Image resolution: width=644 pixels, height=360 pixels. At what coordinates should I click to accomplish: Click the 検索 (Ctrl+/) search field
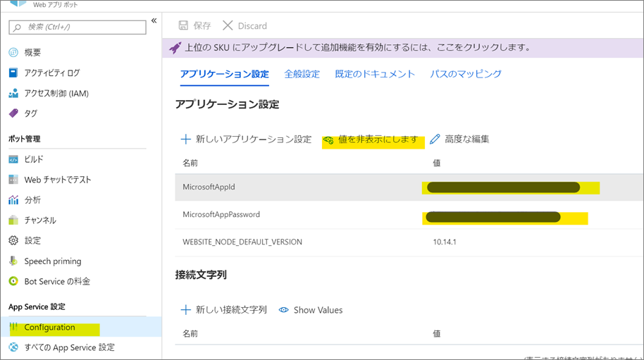[x=79, y=27]
